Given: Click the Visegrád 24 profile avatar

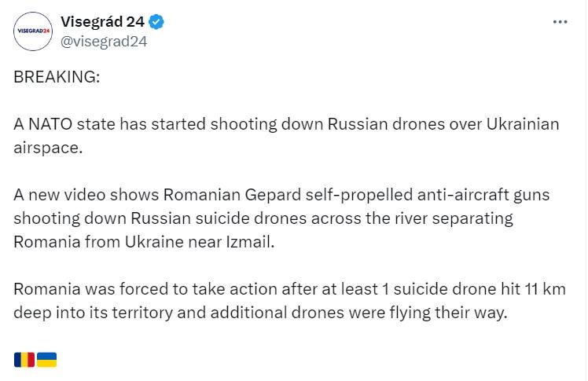Looking at the screenshot, I should (34, 31).
